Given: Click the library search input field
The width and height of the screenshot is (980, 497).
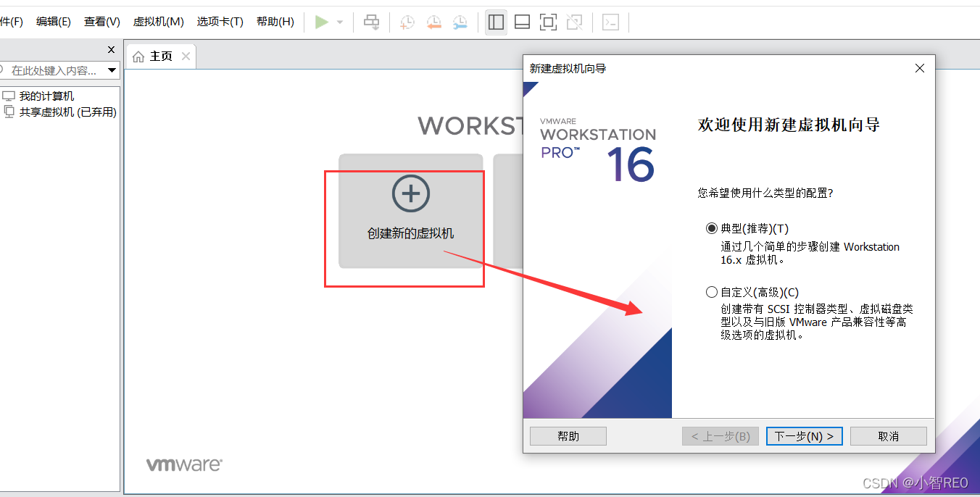Looking at the screenshot, I should [53, 70].
